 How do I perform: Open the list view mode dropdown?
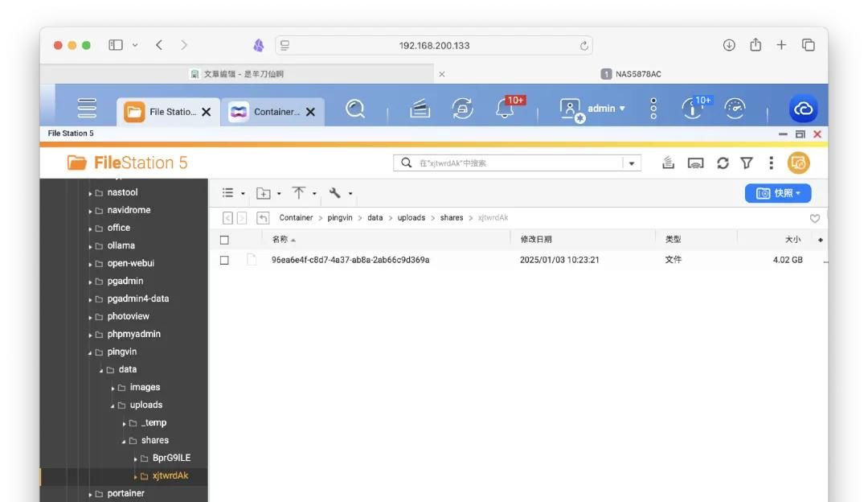point(230,192)
